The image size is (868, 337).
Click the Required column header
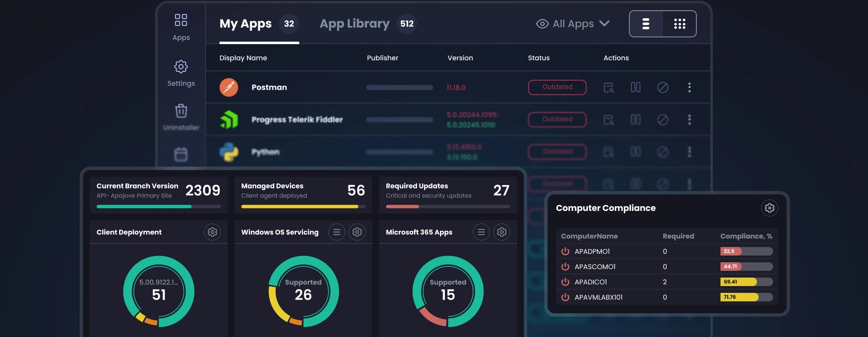(678, 236)
